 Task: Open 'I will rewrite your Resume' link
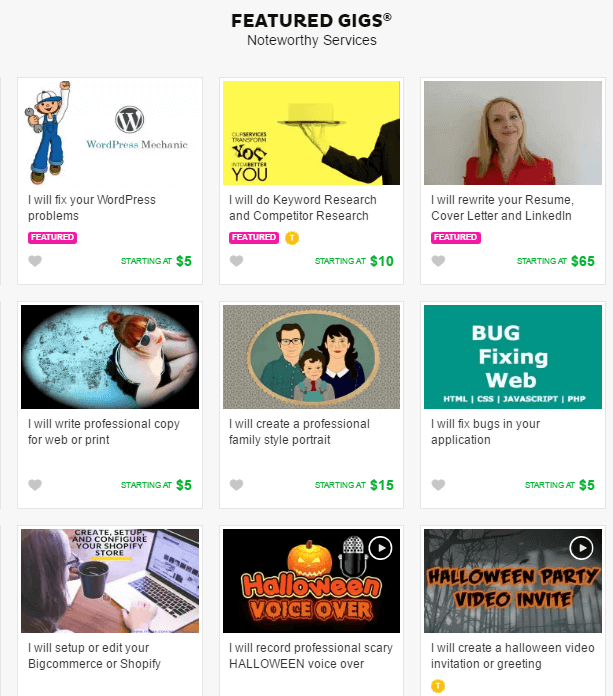502,208
